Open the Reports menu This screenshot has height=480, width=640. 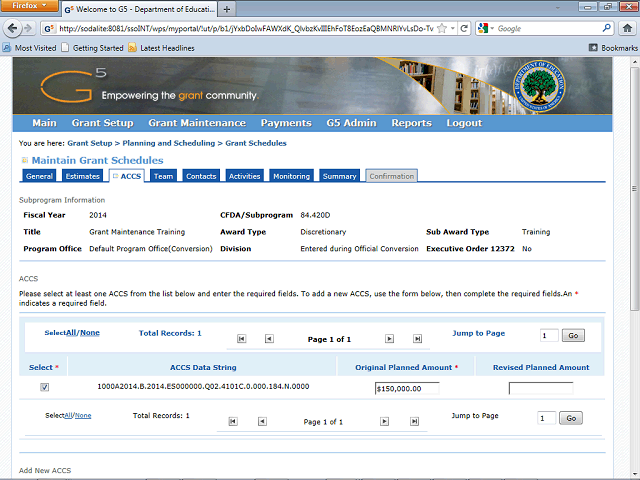[411, 123]
